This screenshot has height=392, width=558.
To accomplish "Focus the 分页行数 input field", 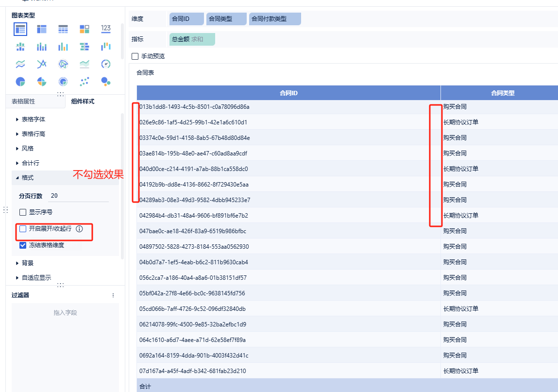I will pos(78,196).
